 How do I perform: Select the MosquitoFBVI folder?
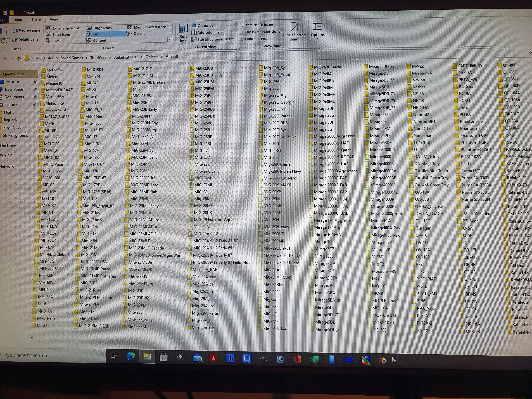point(382,271)
